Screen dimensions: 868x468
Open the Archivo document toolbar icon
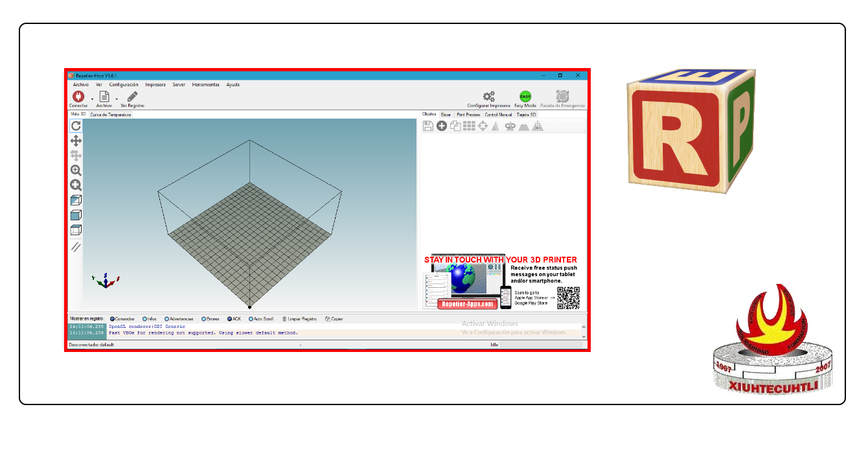[x=104, y=97]
